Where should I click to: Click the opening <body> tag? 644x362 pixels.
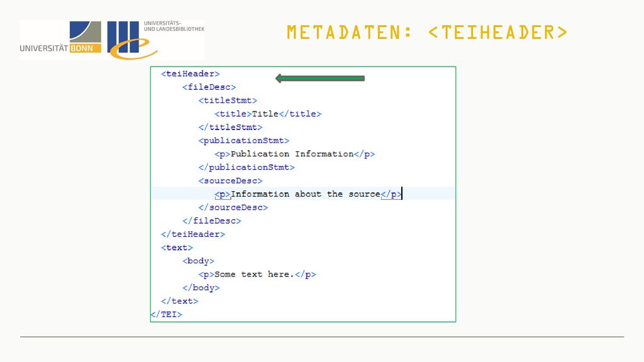click(x=198, y=261)
